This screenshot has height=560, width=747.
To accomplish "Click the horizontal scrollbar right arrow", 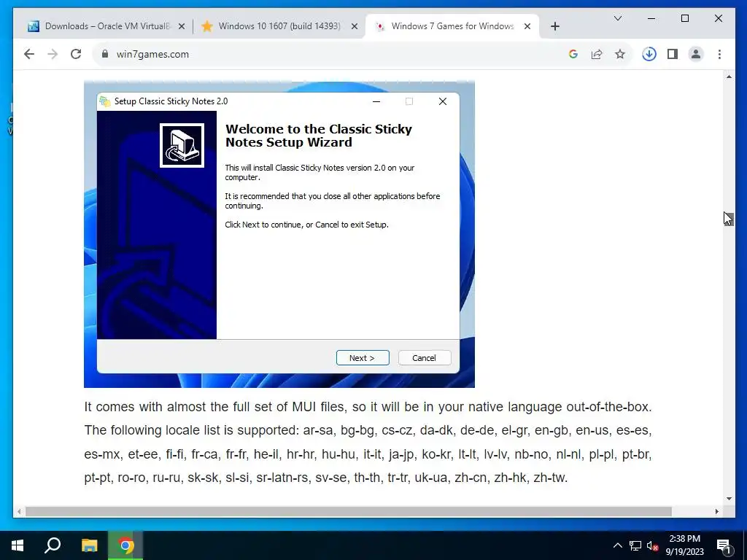I will (x=717, y=511).
